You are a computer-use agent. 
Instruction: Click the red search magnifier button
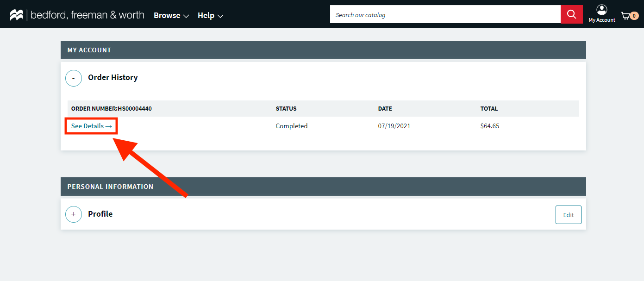(x=571, y=14)
